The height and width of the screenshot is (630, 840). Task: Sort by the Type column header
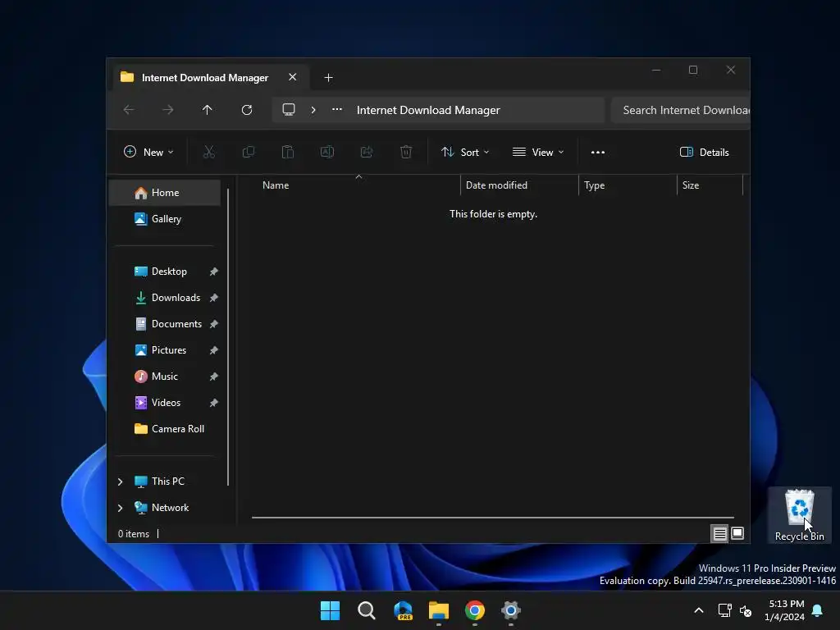click(x=628, y=185)
